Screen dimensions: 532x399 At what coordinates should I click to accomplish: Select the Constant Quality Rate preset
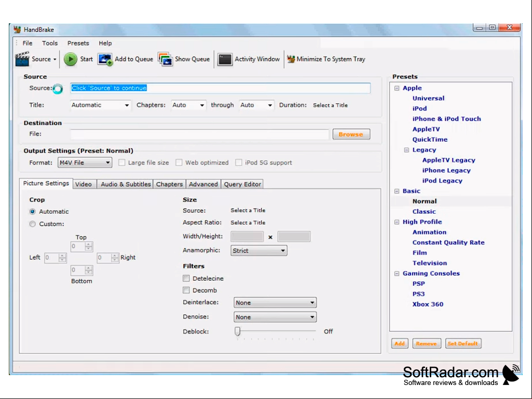pos(448,243)
